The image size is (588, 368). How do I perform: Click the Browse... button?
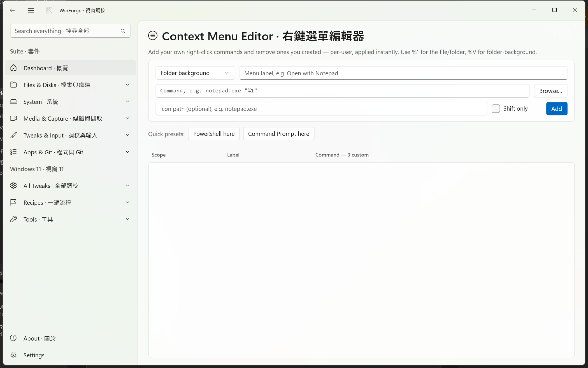pyautogui.click(x=550, y=91)
